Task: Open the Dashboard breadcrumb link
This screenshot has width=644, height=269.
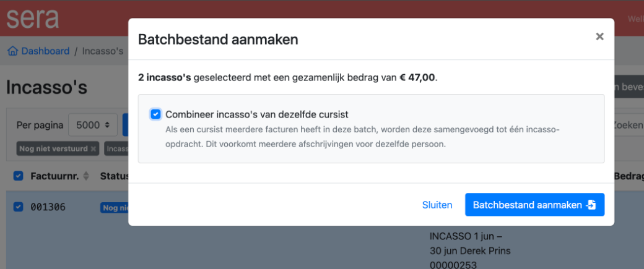Action: [x=45, y=51]
